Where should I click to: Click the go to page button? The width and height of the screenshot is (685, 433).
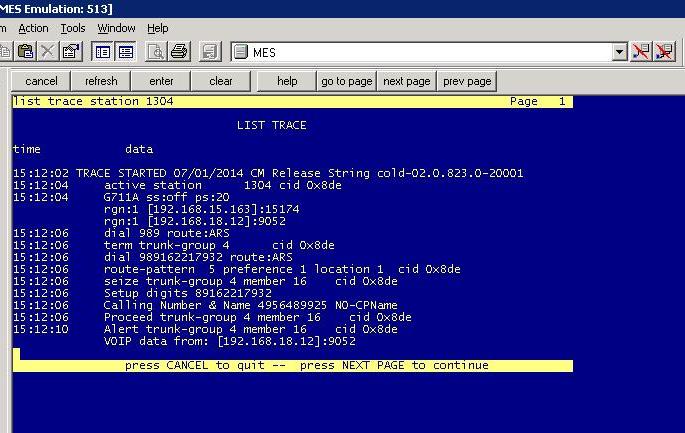click(x=346, y=81)
